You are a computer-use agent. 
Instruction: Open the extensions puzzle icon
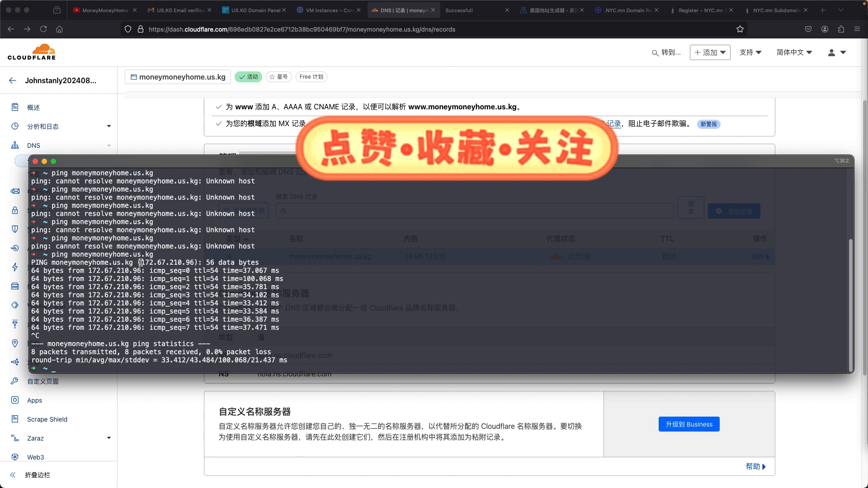(x=841, y=29)
